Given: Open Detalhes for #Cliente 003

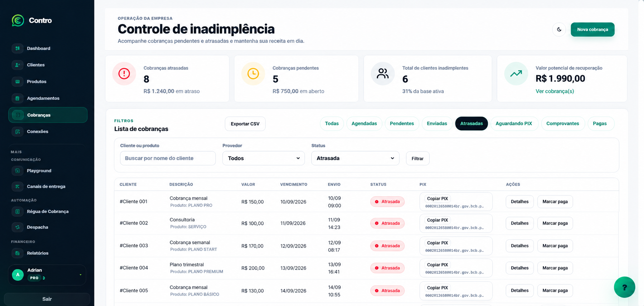Looking at the screenshot, I should [x=520, y=246].
